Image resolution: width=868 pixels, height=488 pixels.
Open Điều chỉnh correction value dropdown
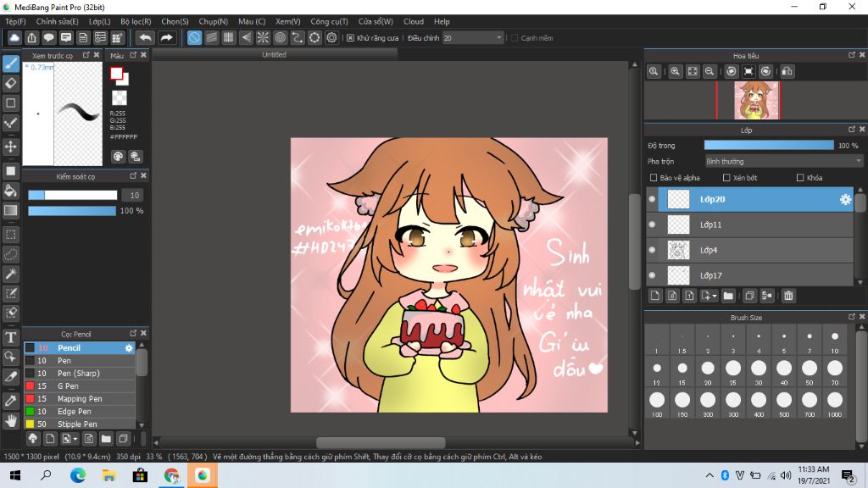[x=473, y=38]
